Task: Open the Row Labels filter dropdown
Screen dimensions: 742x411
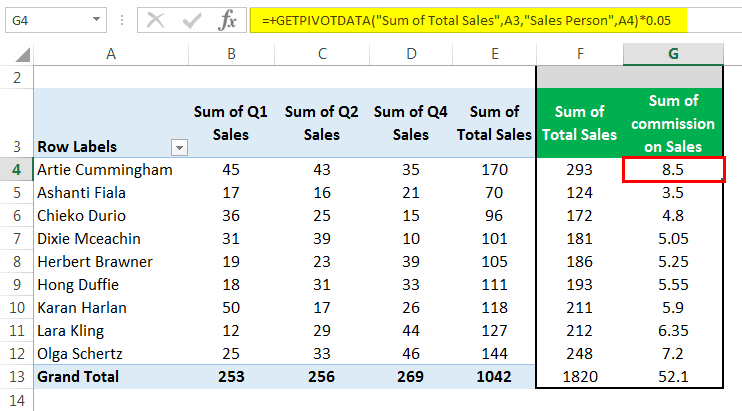Action: (179, 148)
